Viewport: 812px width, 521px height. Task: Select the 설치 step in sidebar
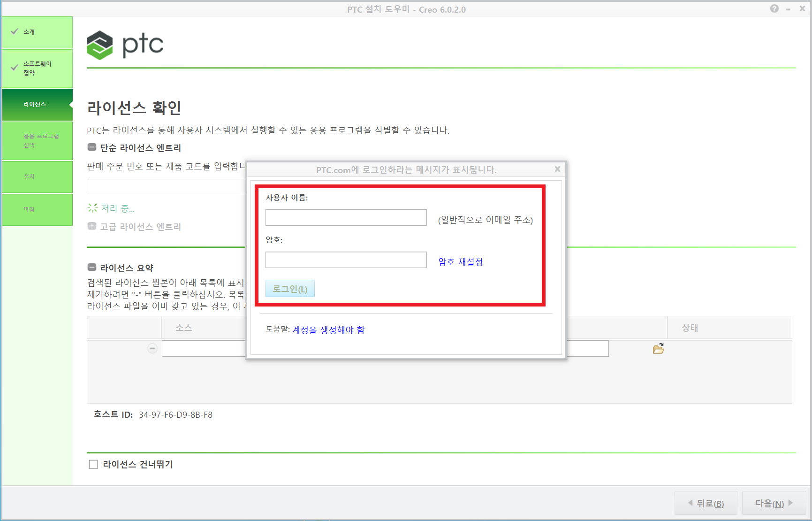point(38,176)
